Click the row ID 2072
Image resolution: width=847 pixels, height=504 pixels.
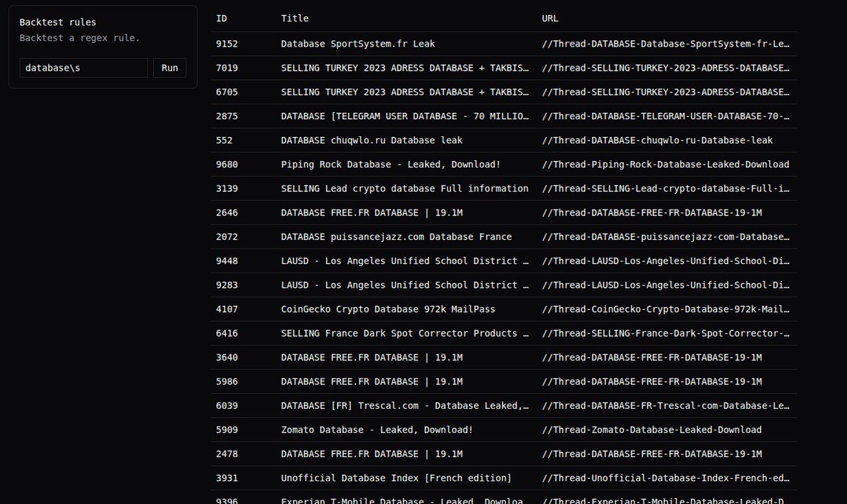click(x=227, y=236)
